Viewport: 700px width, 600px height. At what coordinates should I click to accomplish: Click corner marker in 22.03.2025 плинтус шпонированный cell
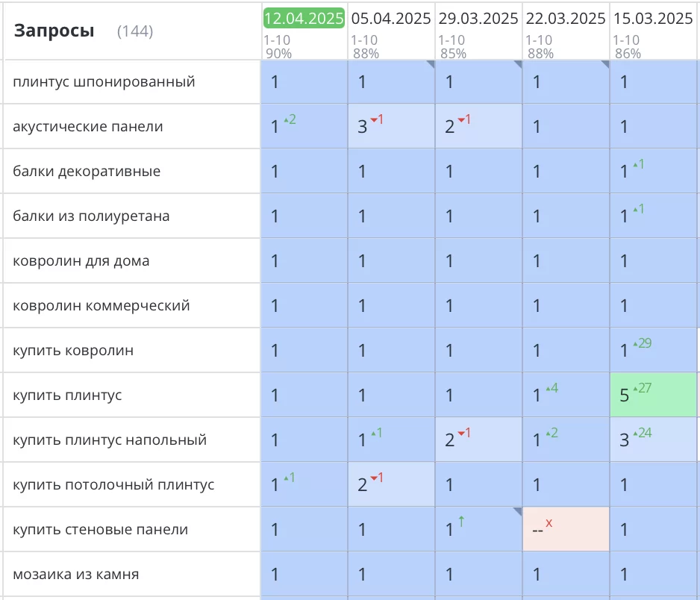point(605,65)
